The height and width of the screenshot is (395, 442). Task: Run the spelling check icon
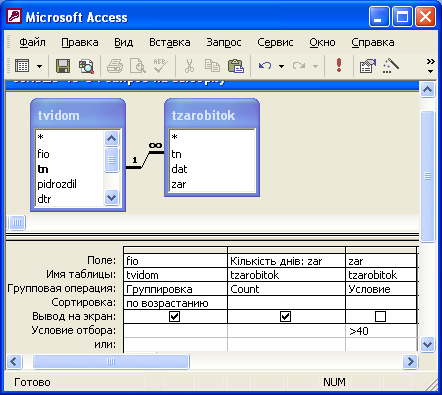coord(160,65)
